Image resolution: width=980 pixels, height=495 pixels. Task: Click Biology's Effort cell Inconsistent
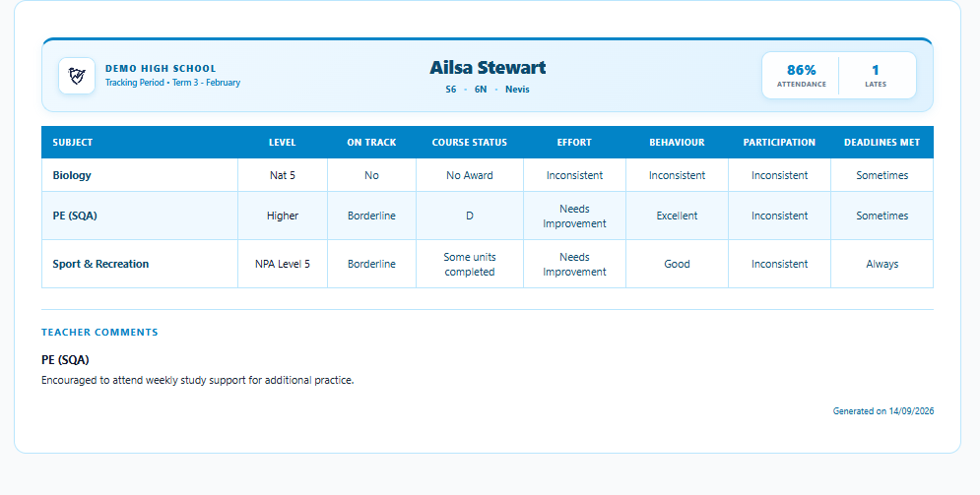pos(574,175)
